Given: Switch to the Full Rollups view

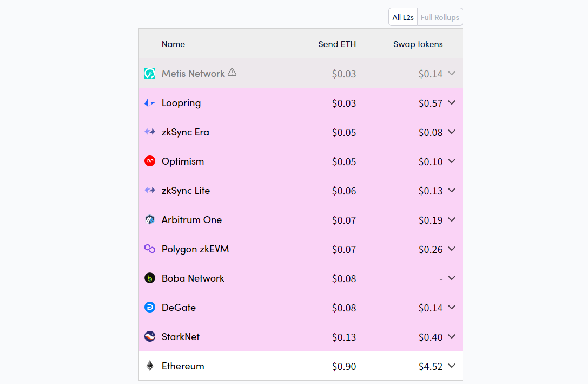Looking at the screenshot, I should (x=440, y=17).
